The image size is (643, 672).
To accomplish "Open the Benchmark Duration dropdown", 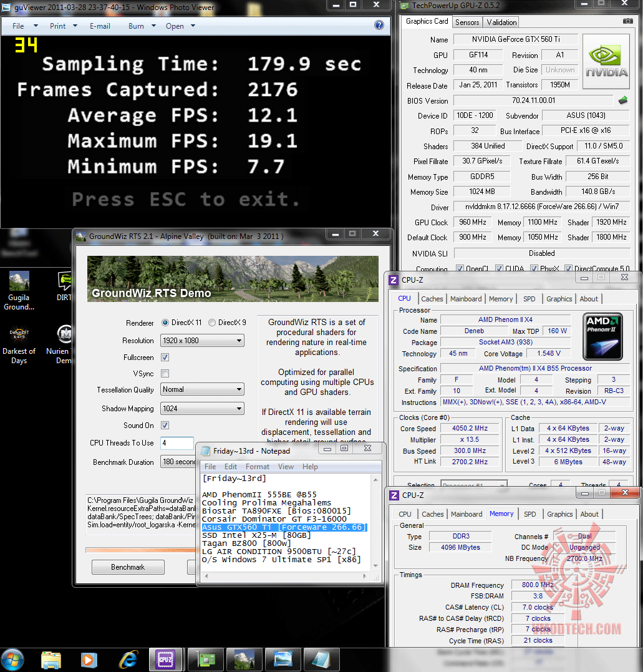I will coord(178,462).
